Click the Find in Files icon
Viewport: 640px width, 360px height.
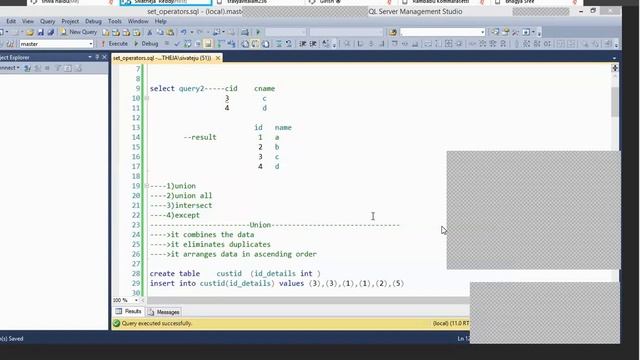pyautogui.click(x=393, y=32)
